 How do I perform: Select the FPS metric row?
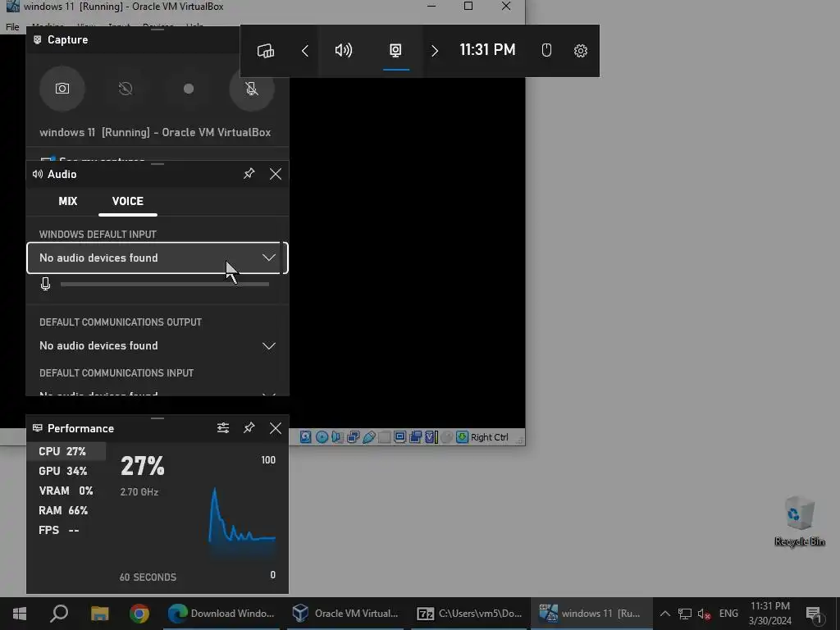[66, 531]
